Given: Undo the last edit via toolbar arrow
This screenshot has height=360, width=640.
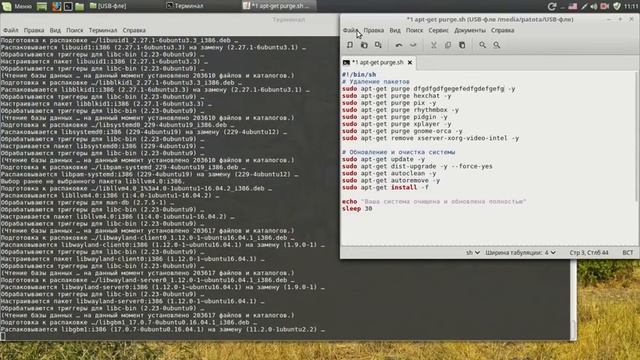Looking at the screenshot, I should [x=399, y=45].
